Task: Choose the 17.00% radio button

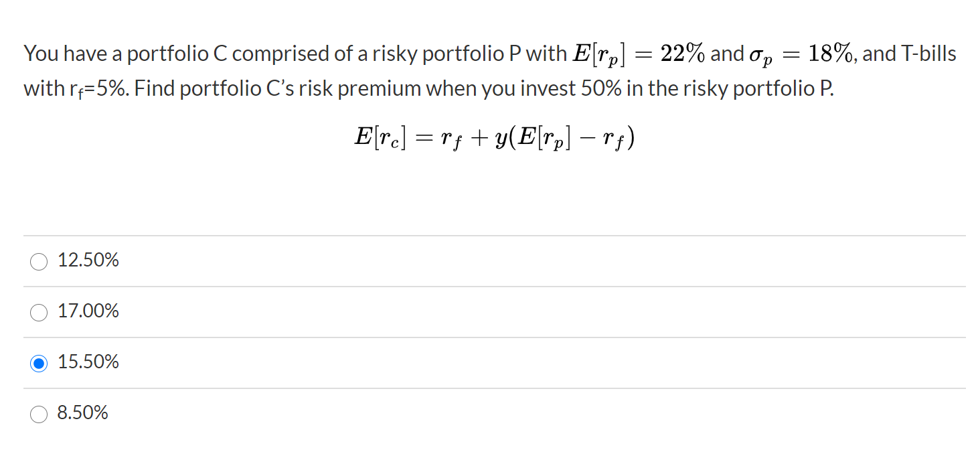Action: [39, 313]
